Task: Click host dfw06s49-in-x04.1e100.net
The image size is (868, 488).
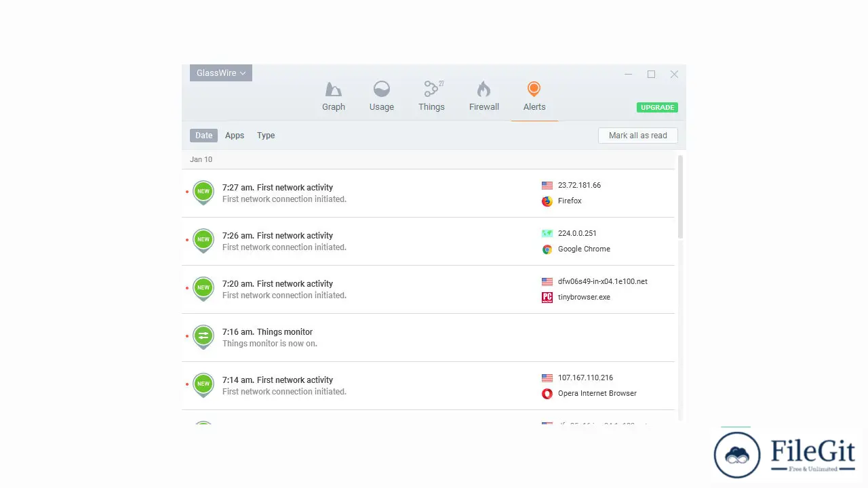Action: pos(603,281)
